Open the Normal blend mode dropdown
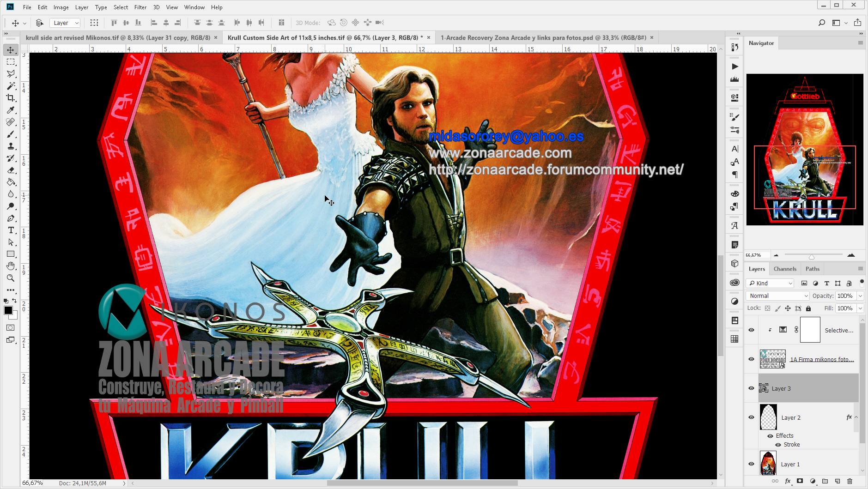Viewport: 868px width, 489px height. [777, 296]
